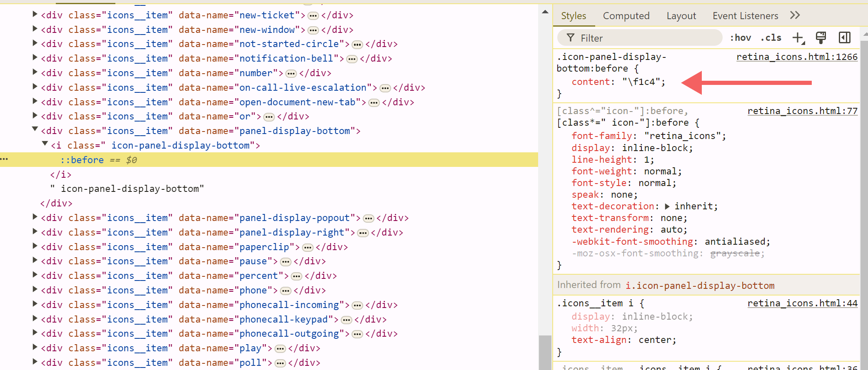Click the more tabs double-chevron icon
The width and height of the screenshot is (868, 370).
tap(795, 15)
